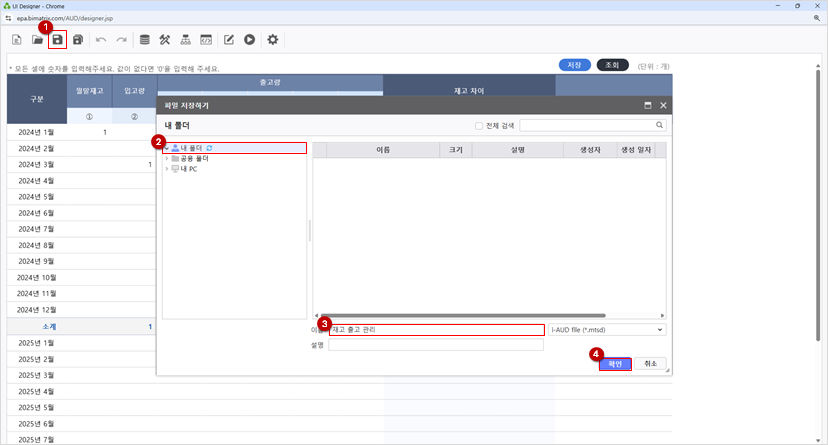828x445 pixels.
Task: Click the 설명 description input field
Action: (436, 345)
